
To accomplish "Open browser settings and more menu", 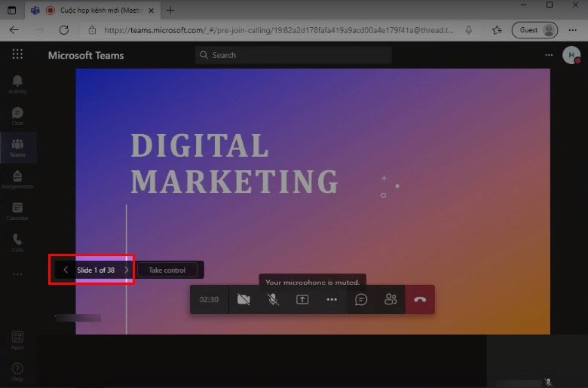I will click(x=572, y=30).
